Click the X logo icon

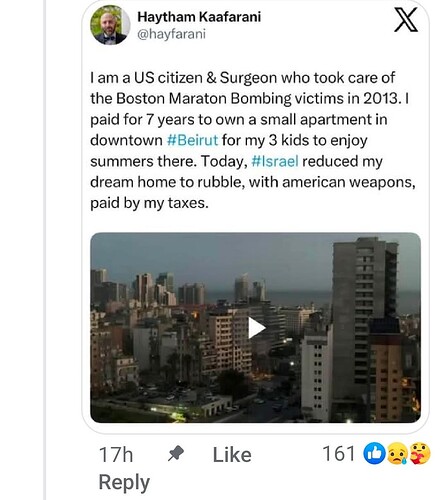click(x=406, y=21)
